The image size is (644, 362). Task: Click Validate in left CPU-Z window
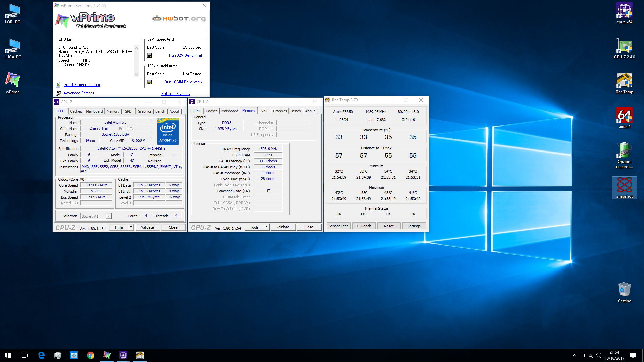(x=147, y=227)
